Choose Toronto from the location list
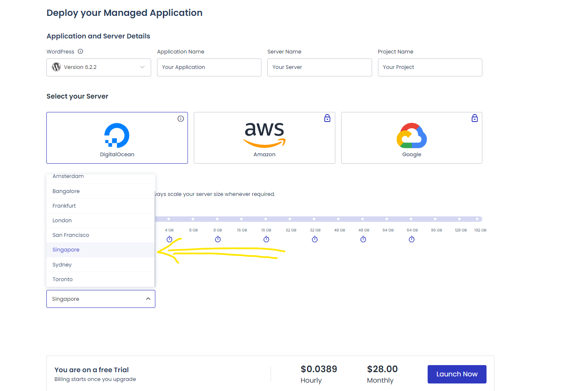This screenshot has height=391, width=588. coord(101,279)
